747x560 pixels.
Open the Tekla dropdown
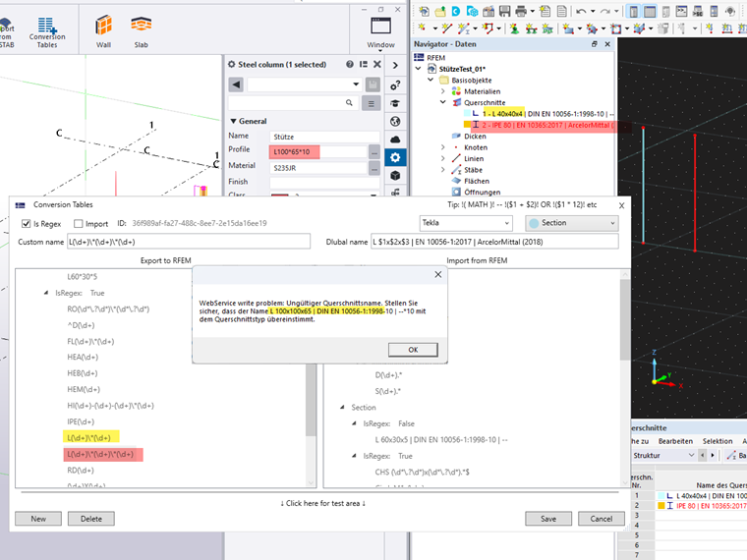[466, 223]
